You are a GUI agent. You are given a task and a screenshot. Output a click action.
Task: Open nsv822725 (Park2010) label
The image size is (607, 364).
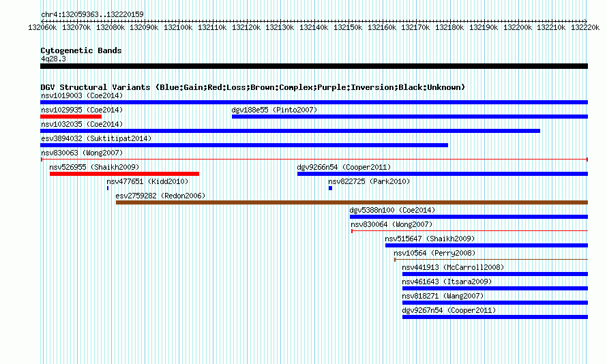369,181
